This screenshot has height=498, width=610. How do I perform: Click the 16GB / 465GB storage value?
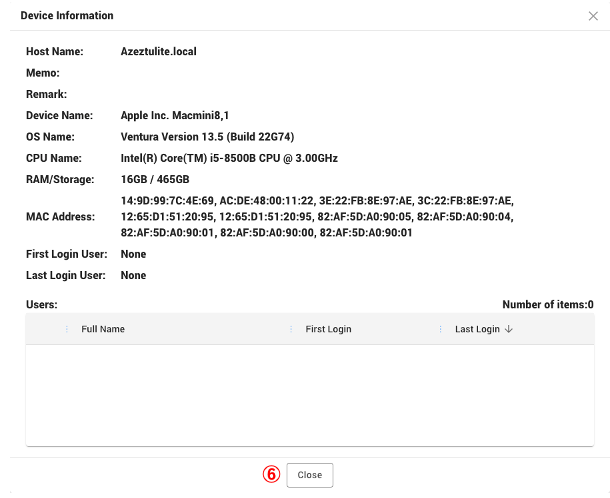(x=156, y=178)
